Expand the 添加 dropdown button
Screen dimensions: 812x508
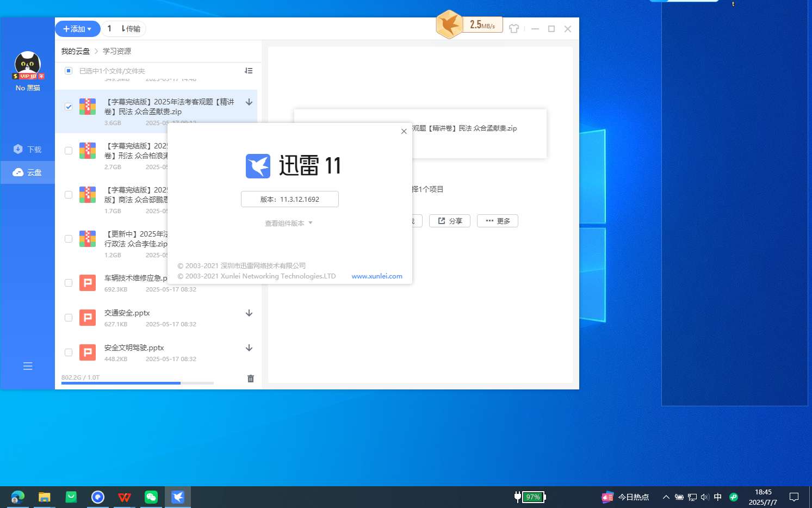[x=78, y=29]
